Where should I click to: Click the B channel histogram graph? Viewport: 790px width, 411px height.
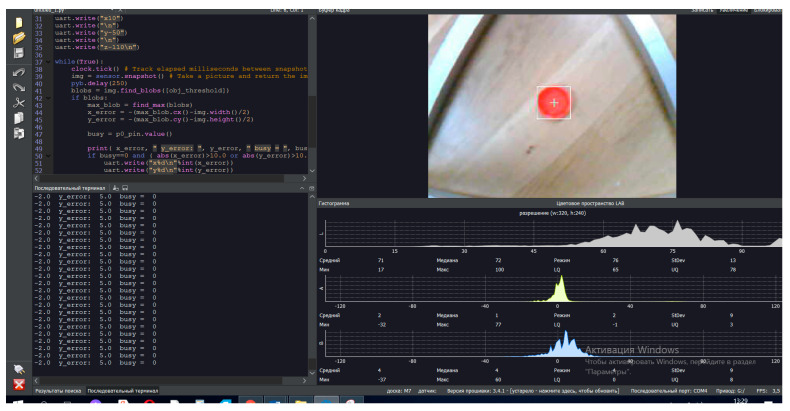pyautogui.click(x=553, y=343)
